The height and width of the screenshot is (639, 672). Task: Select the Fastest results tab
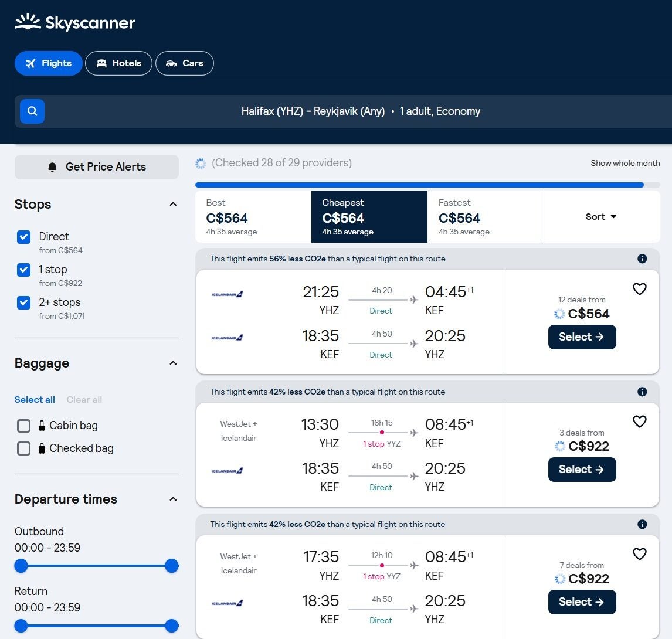[485, 217]
